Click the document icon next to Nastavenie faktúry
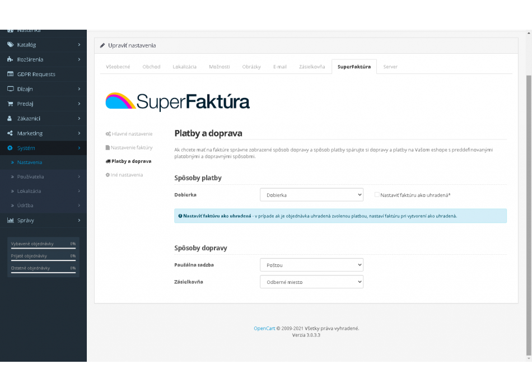532x392 pixels. 108,148
